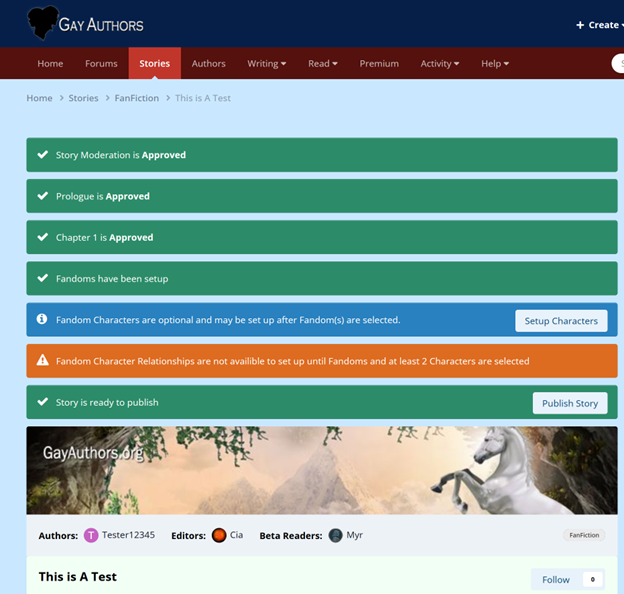
Task: Click the GayAuthors.org banner image
Action: coord(321,470)
